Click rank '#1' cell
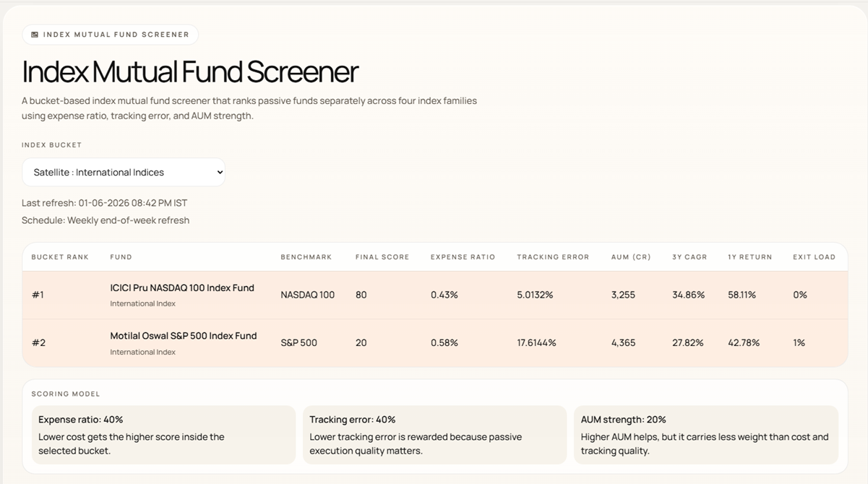The width and height of the screenshot is (868, 484). tap(38, 295)
